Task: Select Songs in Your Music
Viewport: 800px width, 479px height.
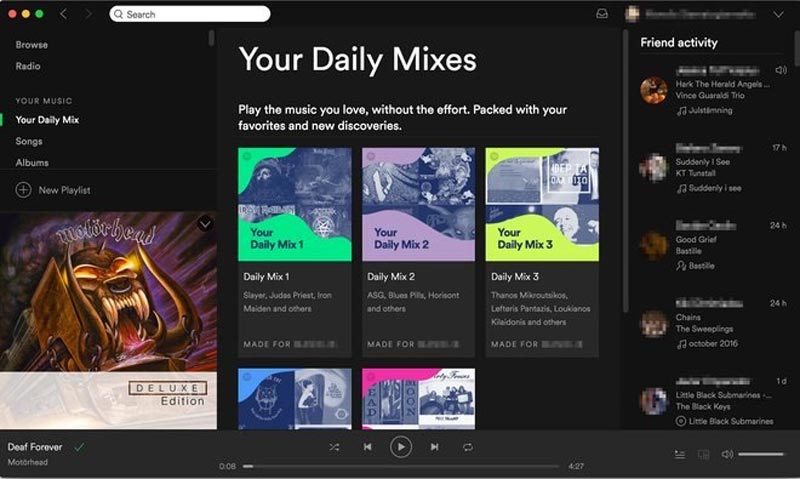Action: click(x=29, y=141)
